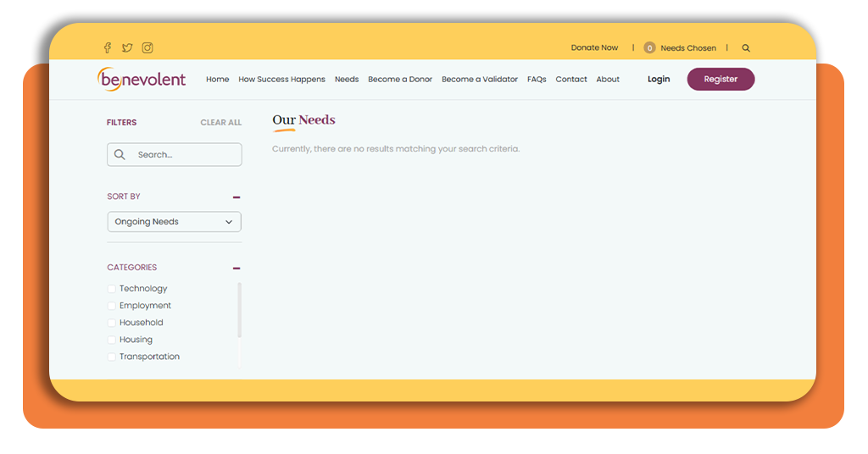Check the Employment category checkbox
Viewport: 868px width, 454px height.
111,306
